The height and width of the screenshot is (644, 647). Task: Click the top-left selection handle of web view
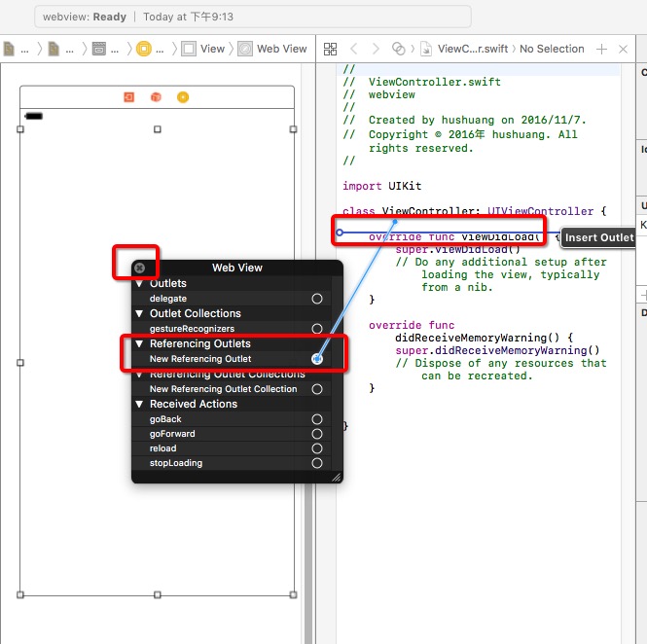pyautogui.click(x=20, y=129)
